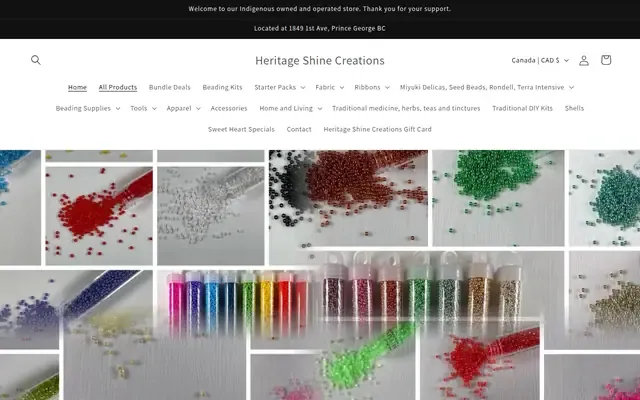Open Contact page link

[x=299, y=129]
